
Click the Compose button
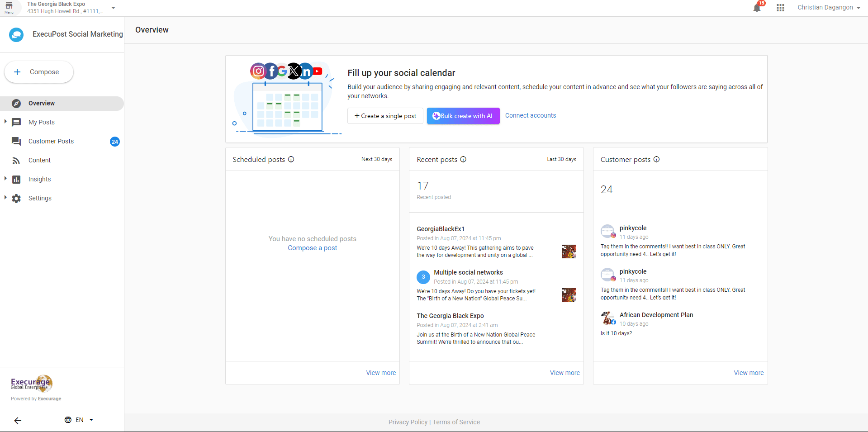point(39,72)
